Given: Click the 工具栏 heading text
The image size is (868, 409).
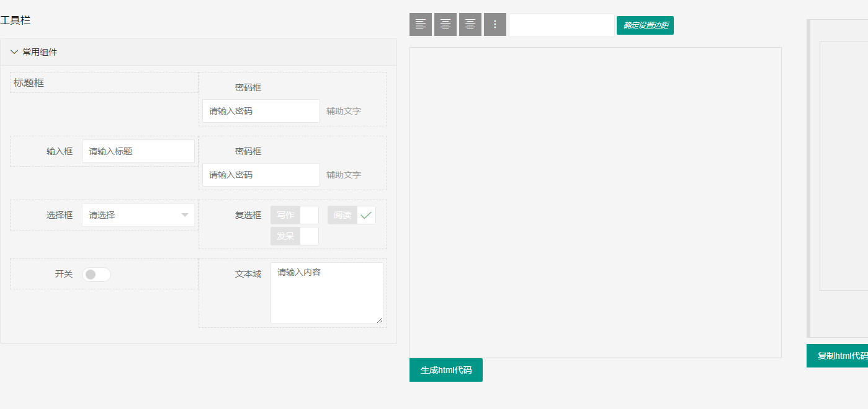Looking at the screenshot, I should point(16,20).
